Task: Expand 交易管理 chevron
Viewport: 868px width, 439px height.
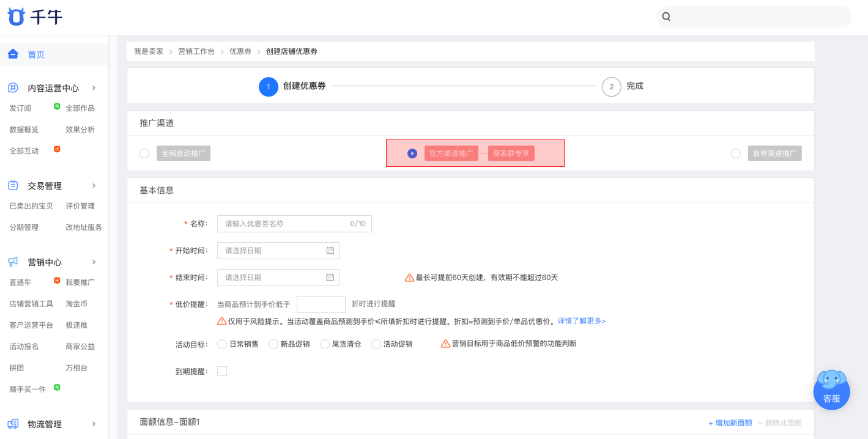Action: (x=94, y=186)
